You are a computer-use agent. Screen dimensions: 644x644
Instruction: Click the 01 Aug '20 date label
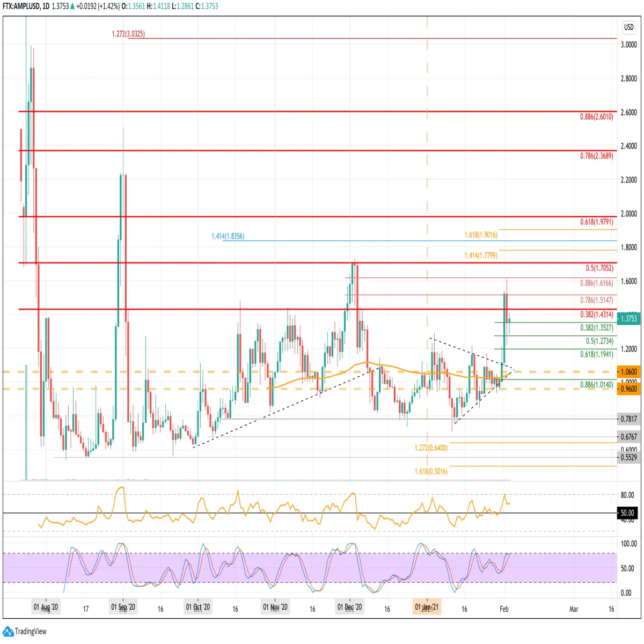point(46,608)
